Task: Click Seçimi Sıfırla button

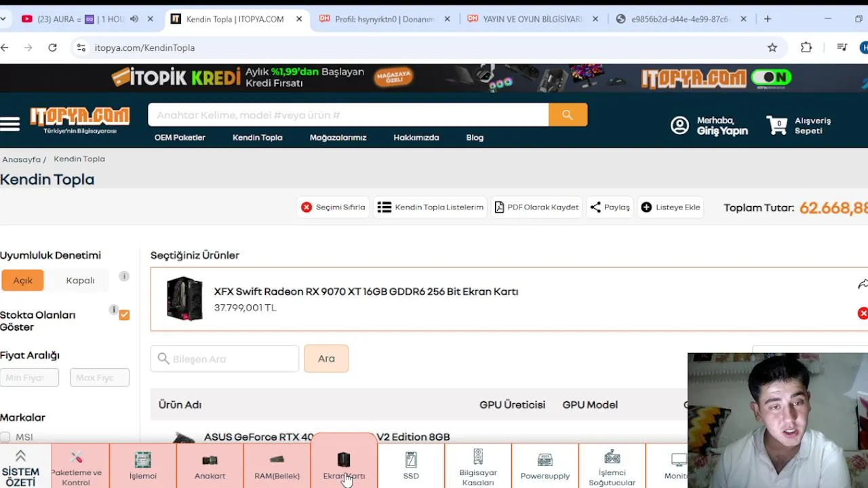Action: tap(333, 207)
